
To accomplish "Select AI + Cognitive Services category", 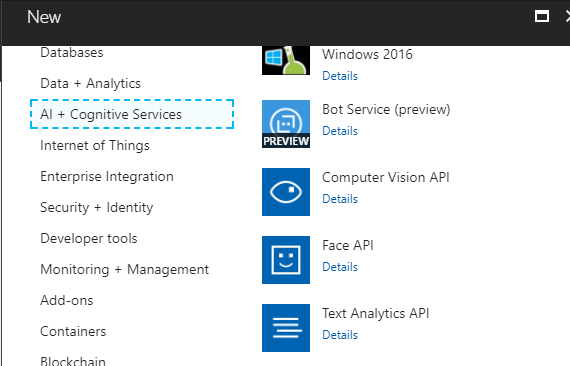I will click(132, 114).
